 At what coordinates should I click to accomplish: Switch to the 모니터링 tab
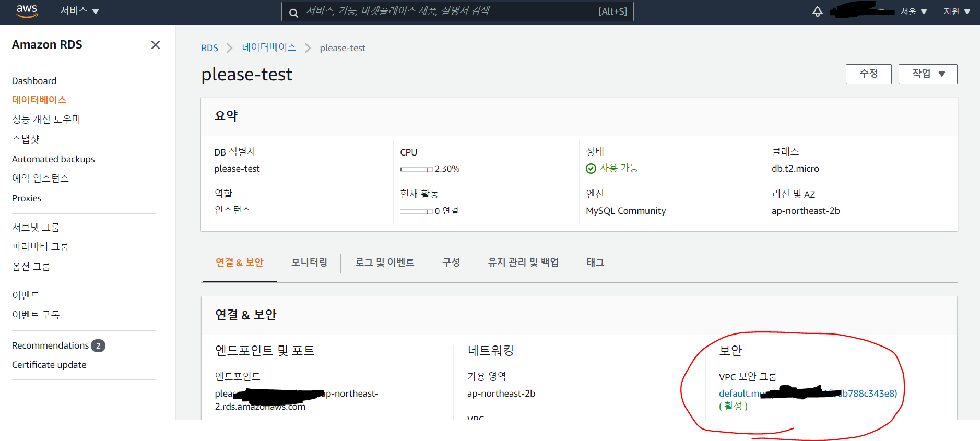309,263
